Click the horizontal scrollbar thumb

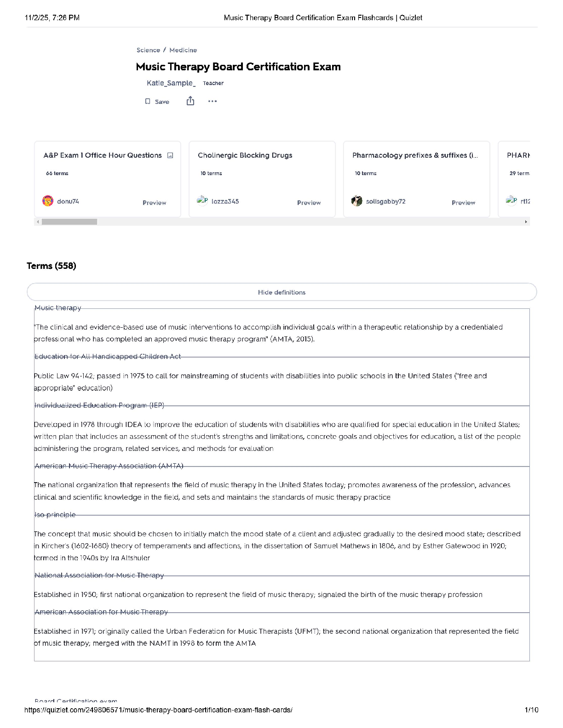pos(69,222)
